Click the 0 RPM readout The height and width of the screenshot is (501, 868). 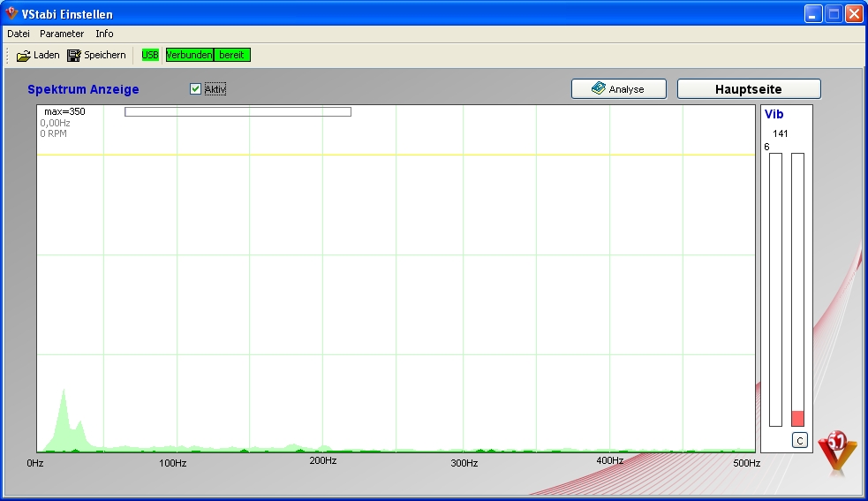53,133
